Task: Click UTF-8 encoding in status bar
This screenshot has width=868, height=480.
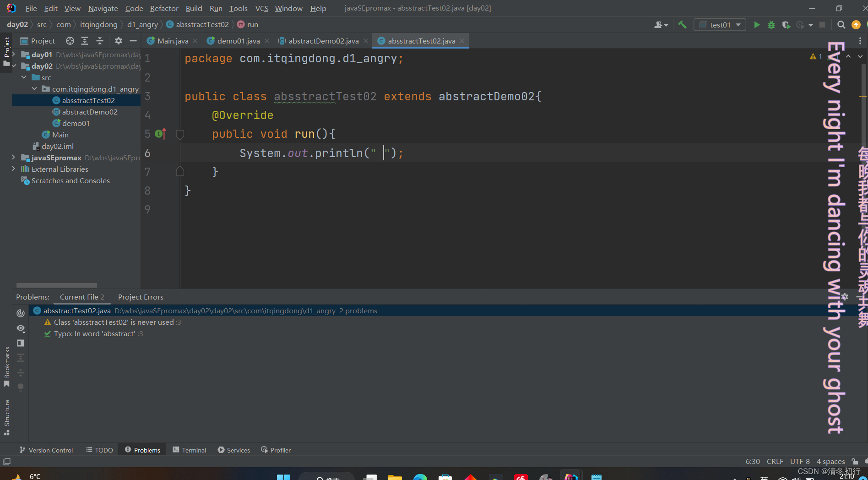Action: [800, 462]
